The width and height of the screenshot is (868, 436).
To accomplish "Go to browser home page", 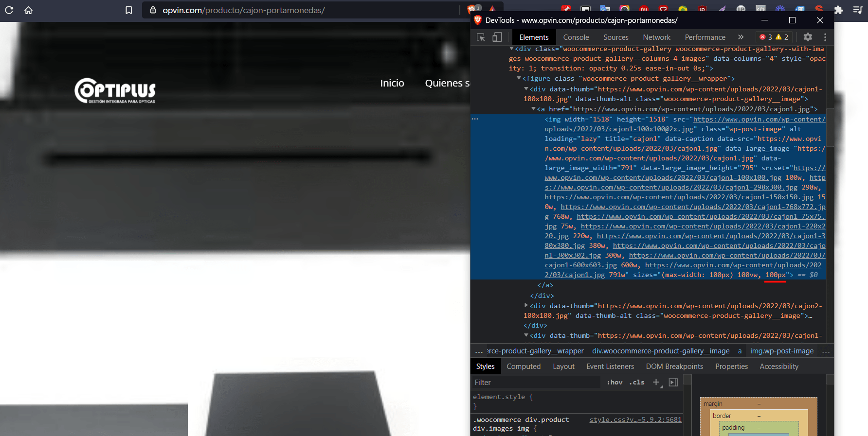I will click(29, 10).
